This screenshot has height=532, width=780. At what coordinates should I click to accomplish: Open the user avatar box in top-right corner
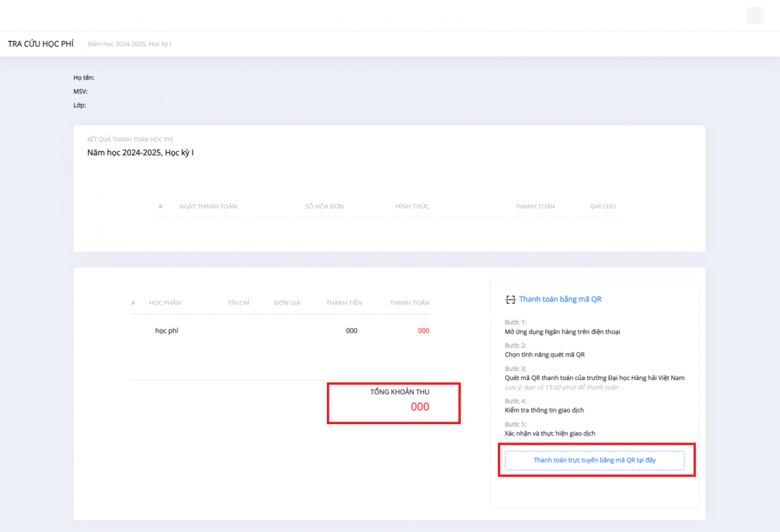(x=755, y=16)
